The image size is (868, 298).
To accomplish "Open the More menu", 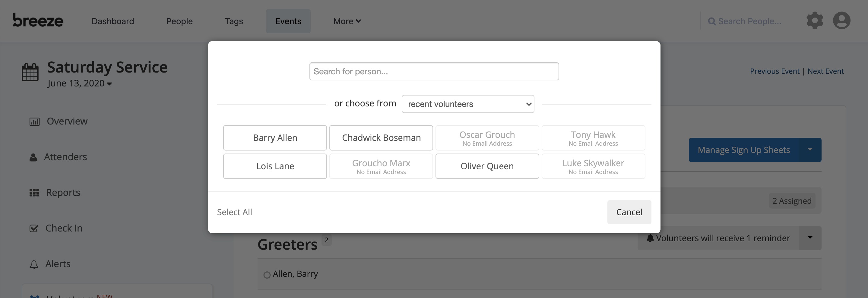I will (347, 21).
